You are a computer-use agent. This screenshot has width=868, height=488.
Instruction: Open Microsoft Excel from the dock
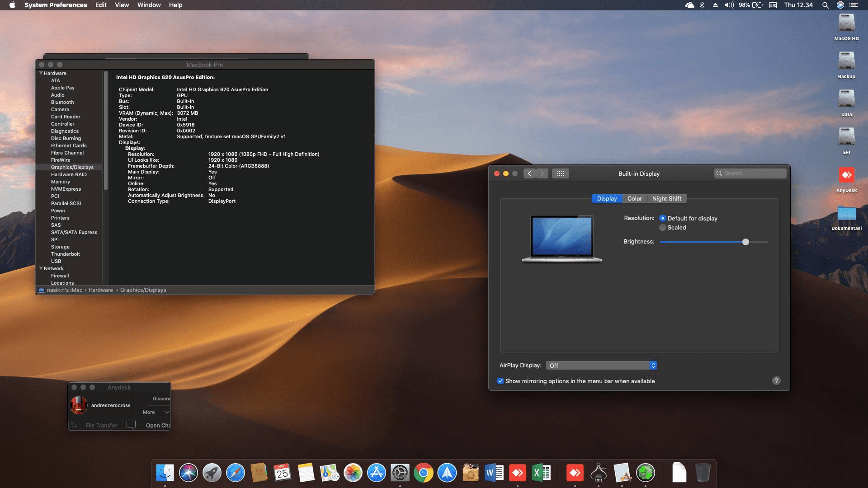tap(541, 473)
